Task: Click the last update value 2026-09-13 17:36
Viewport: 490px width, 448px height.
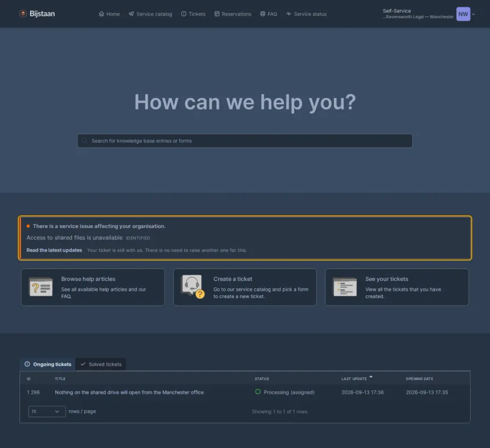Action: pos(362,392)
